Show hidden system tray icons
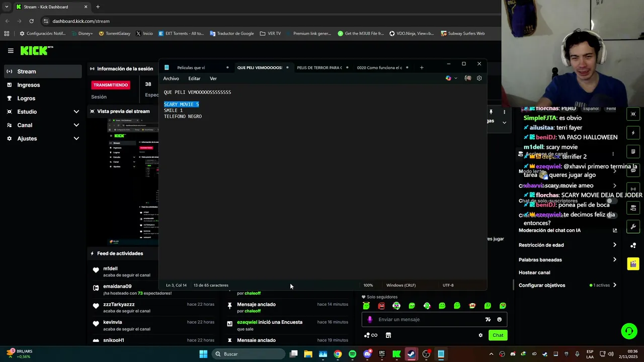Viewport: 644px width, 362px height. click(492, 354)
